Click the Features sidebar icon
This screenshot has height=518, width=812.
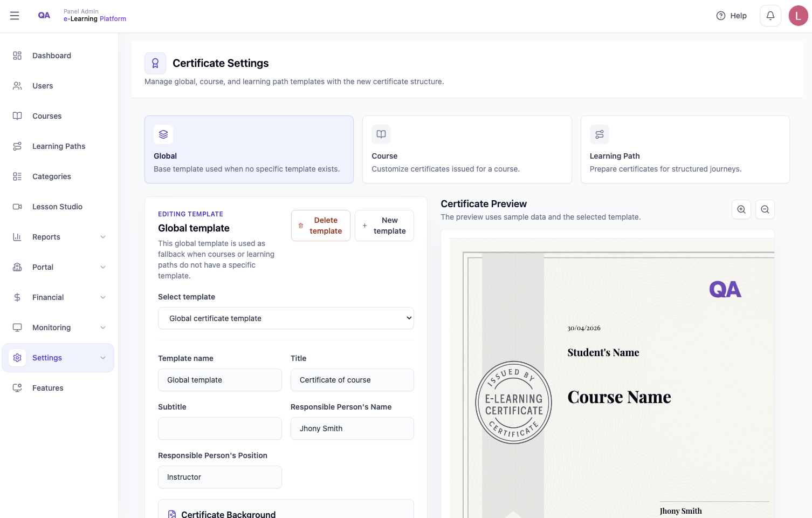[x=17, y=388]
